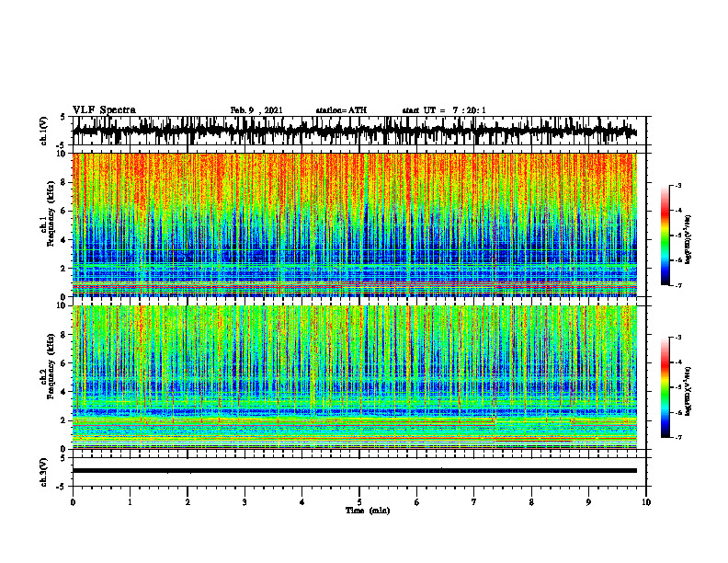Click the "ch.3(V)" axis label

click(44, 472)
